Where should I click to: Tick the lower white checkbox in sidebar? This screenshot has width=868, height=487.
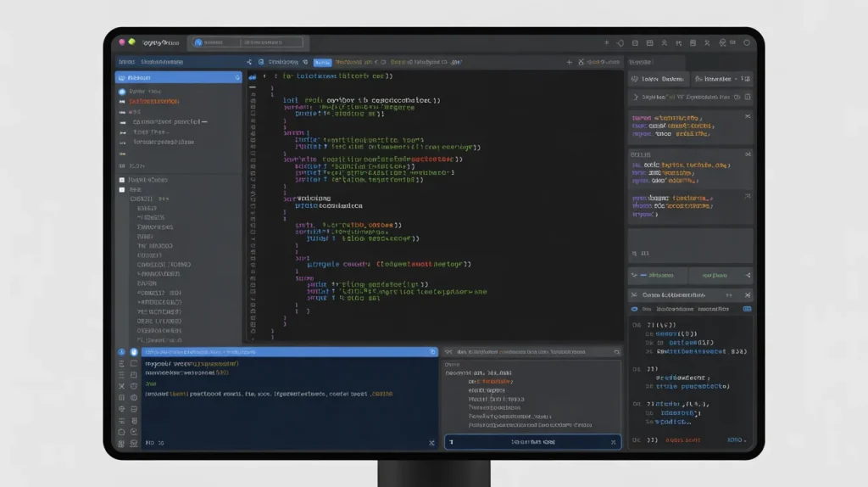tap(122, 189)
